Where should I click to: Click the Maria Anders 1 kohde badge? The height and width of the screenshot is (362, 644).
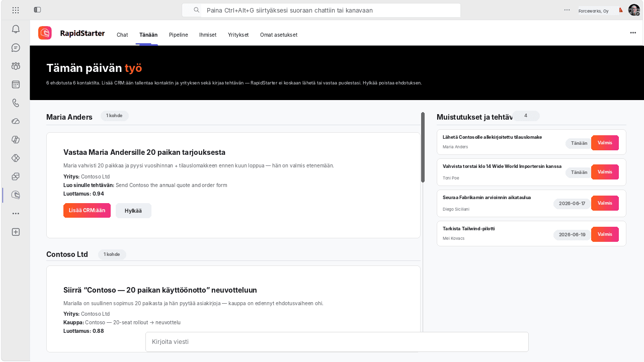pos(115,116)
